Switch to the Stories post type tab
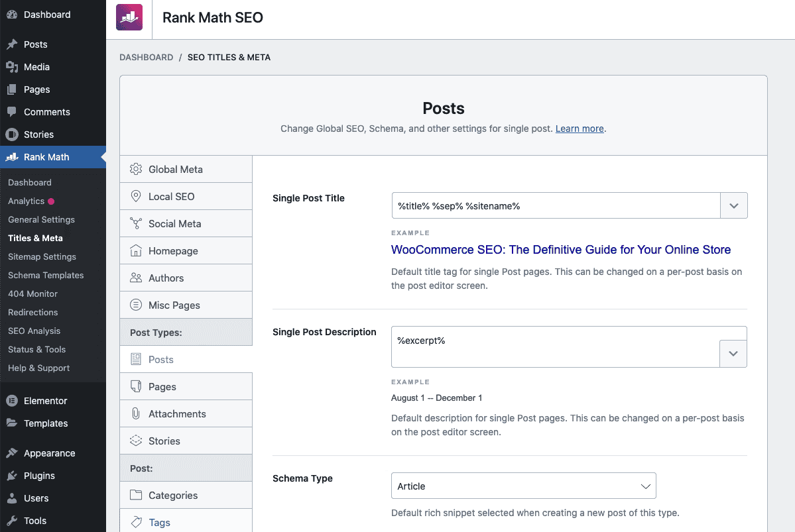Viewport: 795px width, 532px height. (x=164, y=441)
